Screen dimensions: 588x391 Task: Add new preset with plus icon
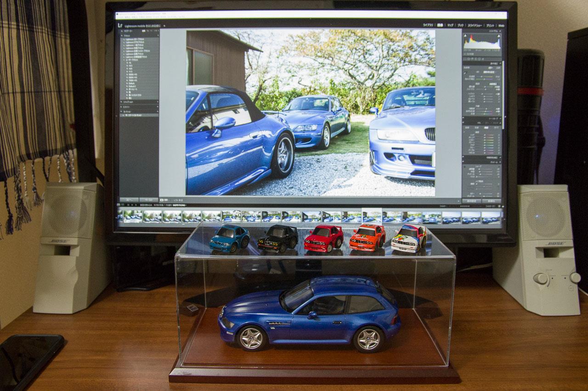(158, 35)
